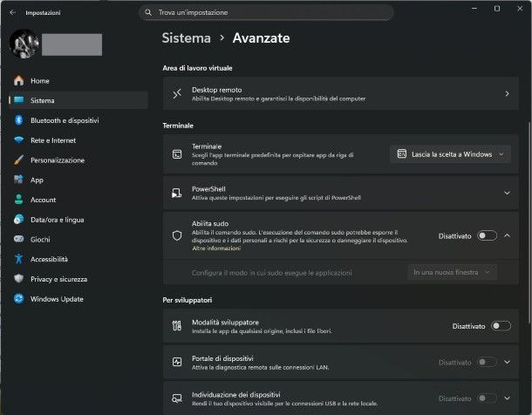Screen dimensions: 532x415
Task: Open the Home settings page
Action: [78, 81]
